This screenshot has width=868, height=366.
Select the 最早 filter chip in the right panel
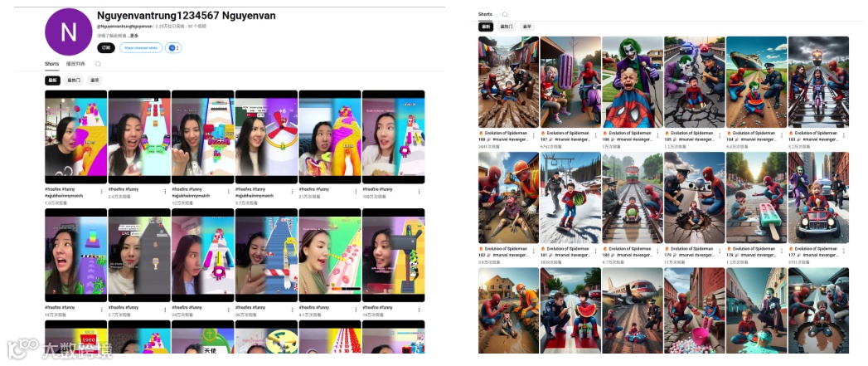(527, 27)
